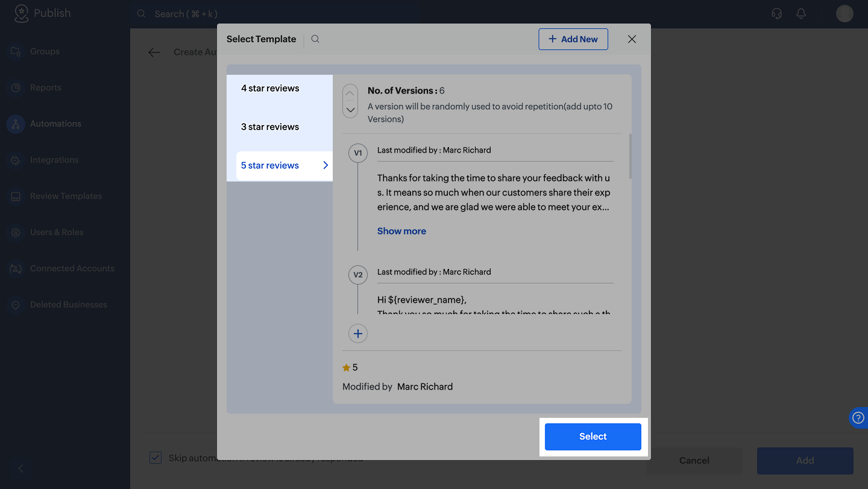Image resolution: width=868 pixels, height=489 pixels.
Task: Click the version down arrow
Action: 350,110
